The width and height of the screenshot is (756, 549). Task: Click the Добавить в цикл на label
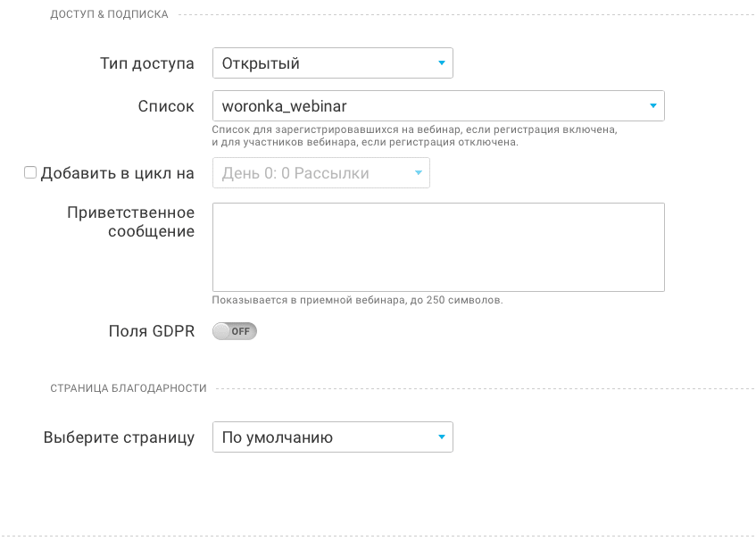tap(118, 173)
